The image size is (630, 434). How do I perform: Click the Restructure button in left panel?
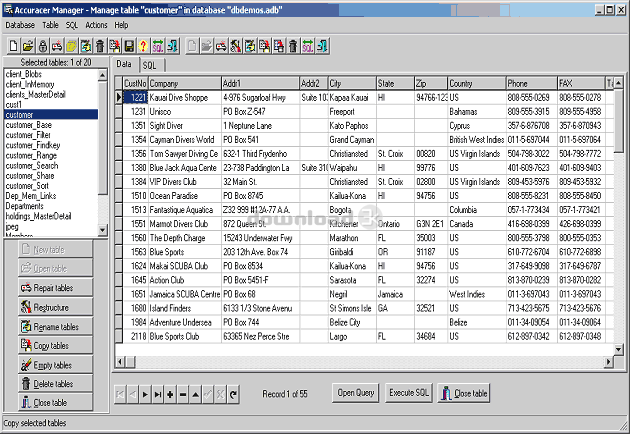(55, 307)
